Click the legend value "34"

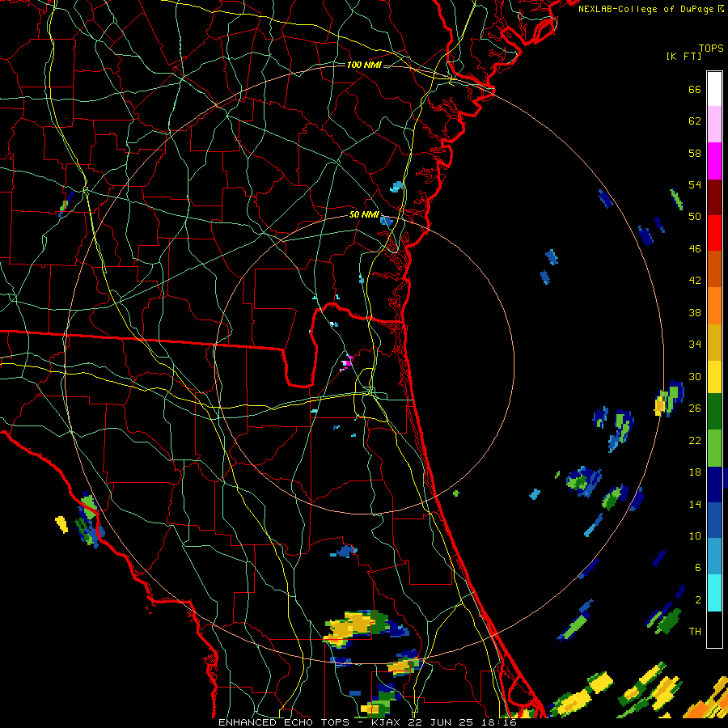[695, 345]
